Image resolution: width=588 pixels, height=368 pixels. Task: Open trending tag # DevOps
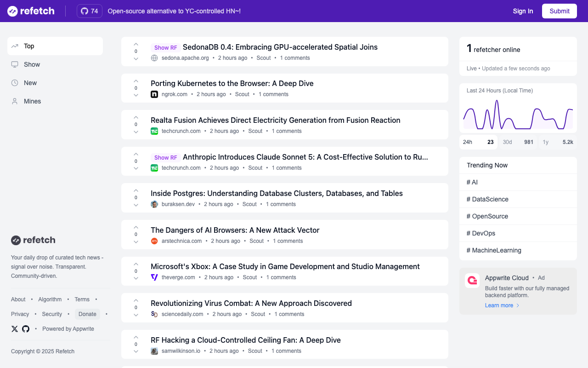pos(518,233)
